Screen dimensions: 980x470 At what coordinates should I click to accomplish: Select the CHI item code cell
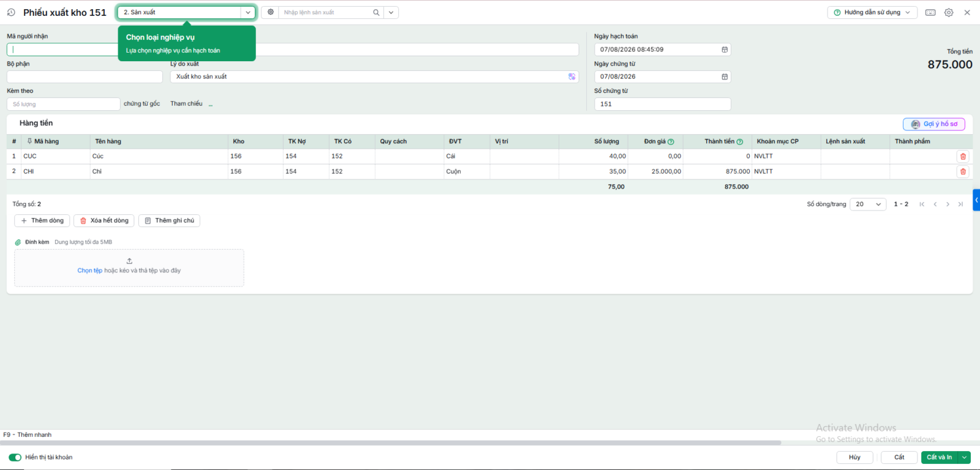click(55, 172)
